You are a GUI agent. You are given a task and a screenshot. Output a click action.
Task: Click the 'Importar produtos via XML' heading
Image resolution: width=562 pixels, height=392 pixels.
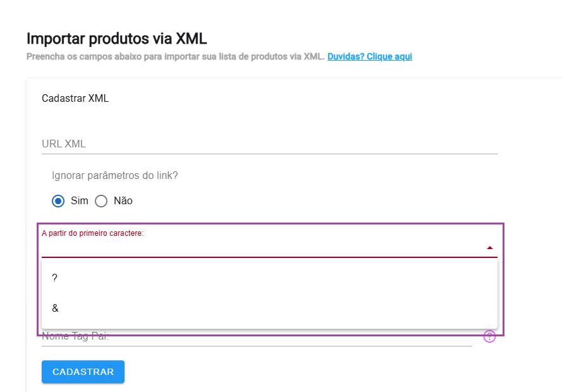click(x=117, y=39)
